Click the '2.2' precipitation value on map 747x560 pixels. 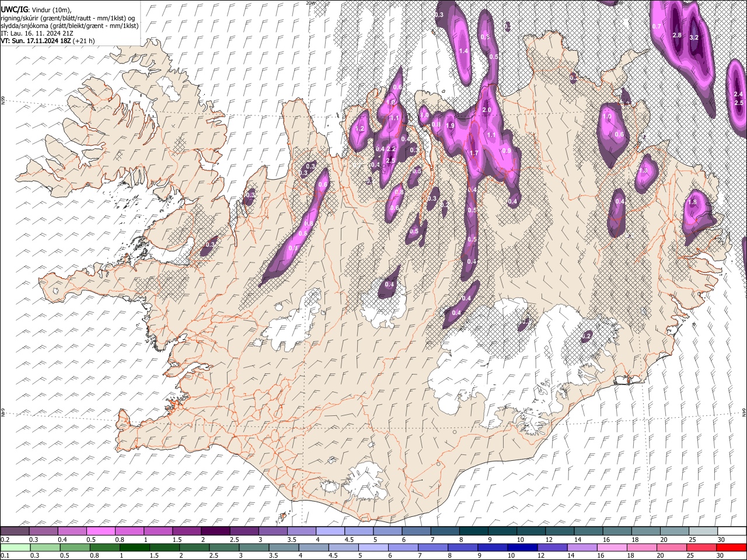[391, 150]
